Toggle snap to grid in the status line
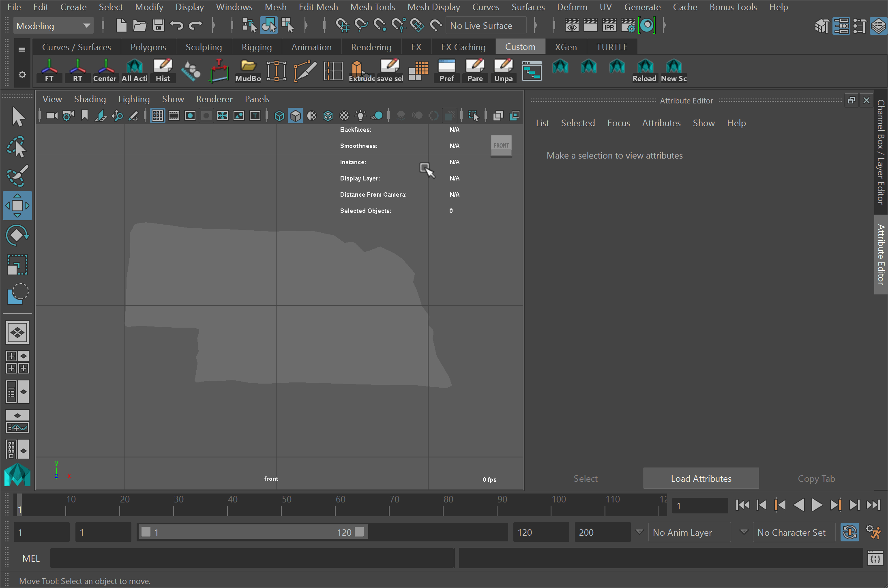This screenshot has width=888, height=588. coord(343,25)
